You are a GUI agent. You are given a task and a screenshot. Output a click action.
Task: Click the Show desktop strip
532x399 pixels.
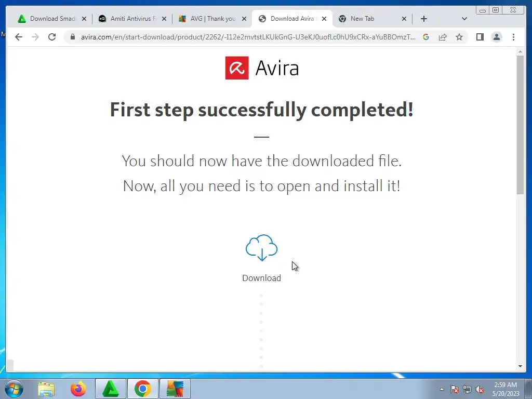point(528,389)
